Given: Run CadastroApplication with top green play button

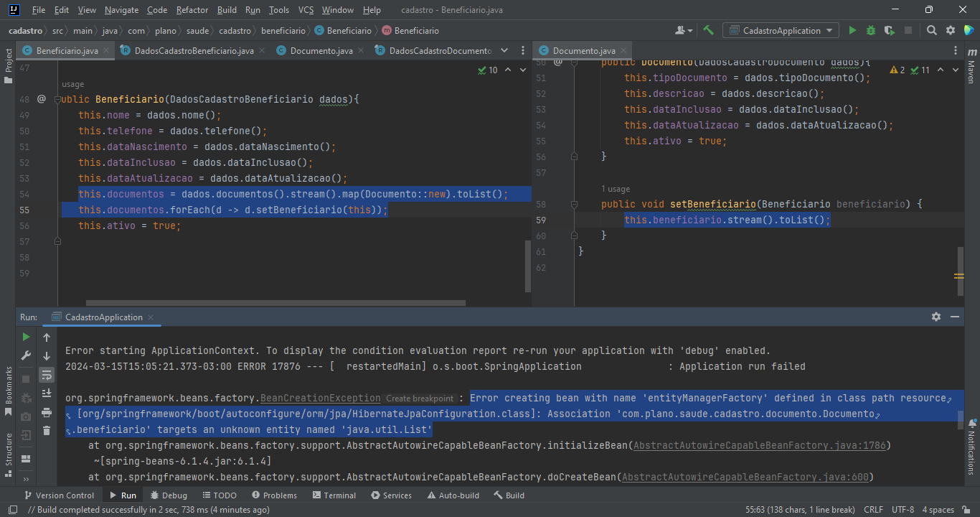Looking at the screenshot, I should [852, 30].
